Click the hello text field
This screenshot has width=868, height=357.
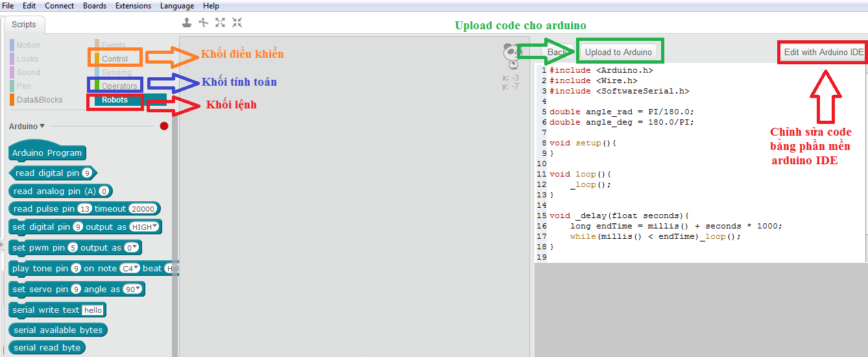pos(93,310)
